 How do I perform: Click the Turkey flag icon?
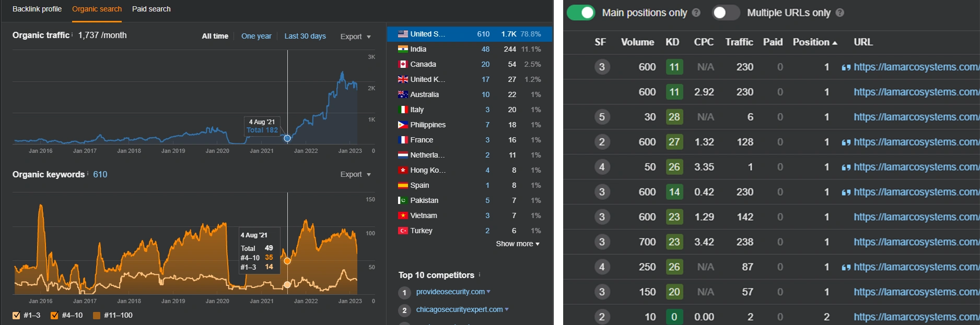tap(403, 231)
